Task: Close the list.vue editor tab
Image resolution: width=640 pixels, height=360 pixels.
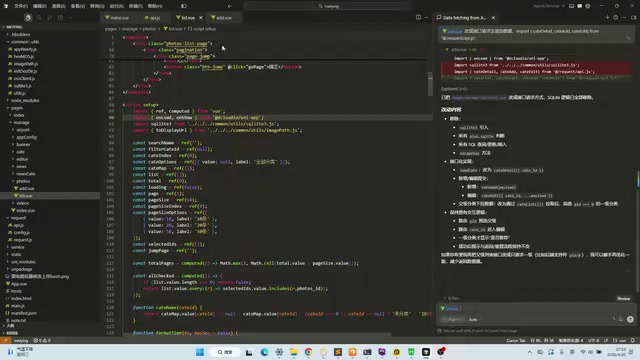Action: 201,18
